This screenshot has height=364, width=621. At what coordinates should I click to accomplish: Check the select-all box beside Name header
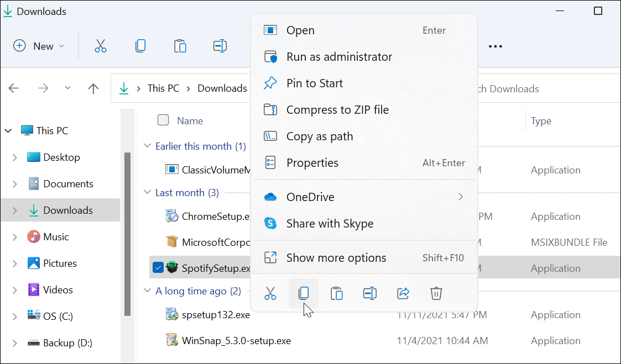[x=163, y=120]
